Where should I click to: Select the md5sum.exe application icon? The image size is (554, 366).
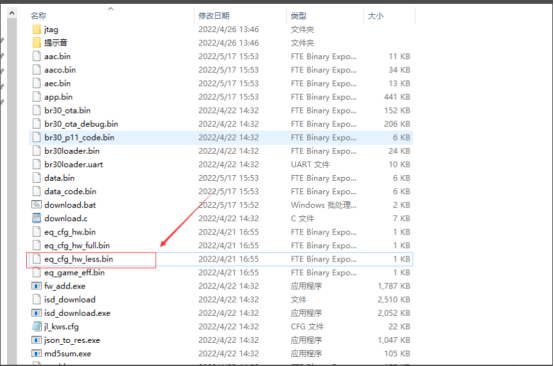tap(36, 354)
